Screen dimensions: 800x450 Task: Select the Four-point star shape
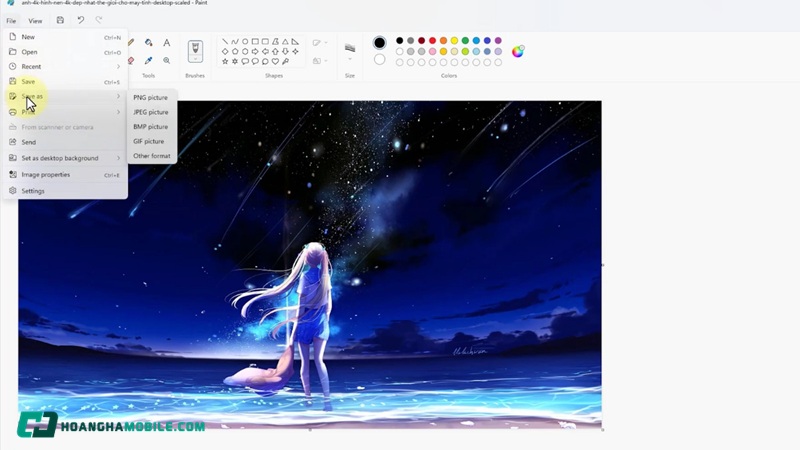(295, 52)
